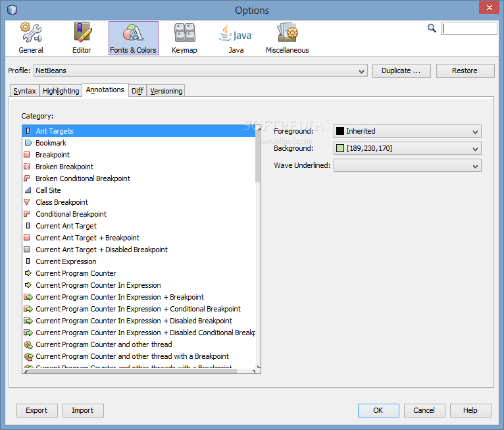Viewport: 504px width, 430px height.
Task: Click the Class Breakpoint triangle icon
Action: [27, 202]
